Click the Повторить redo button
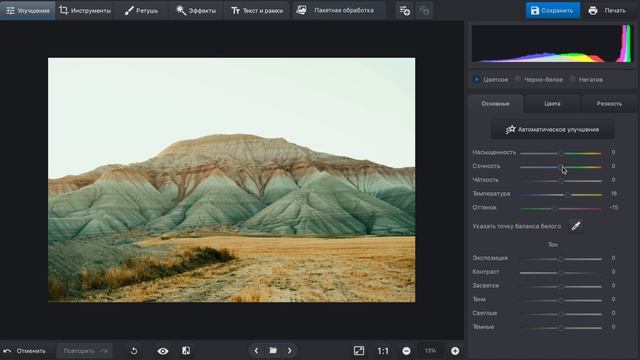The image size is (640, 360). tap(85, 351)
